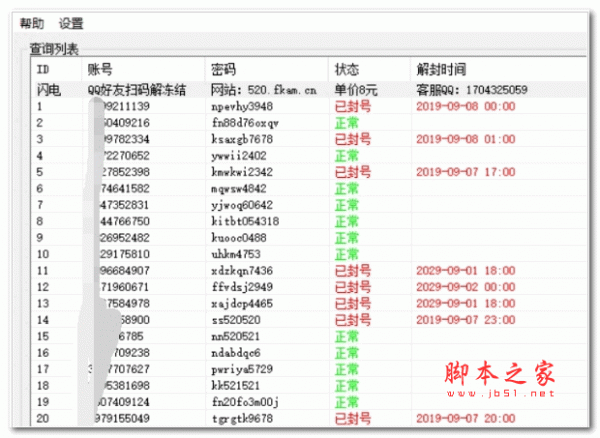Click the 解封时间 column header
Screen dimensions: 600x438
point(441,69)
